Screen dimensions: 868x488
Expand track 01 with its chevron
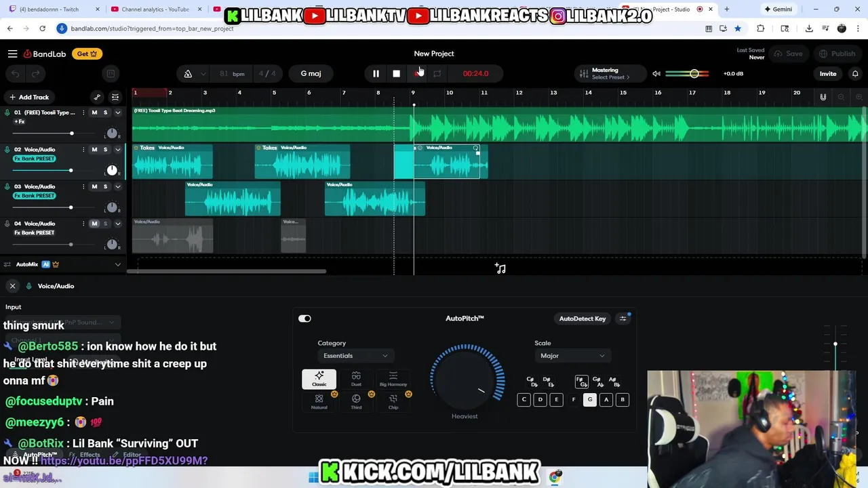[117, 113]
